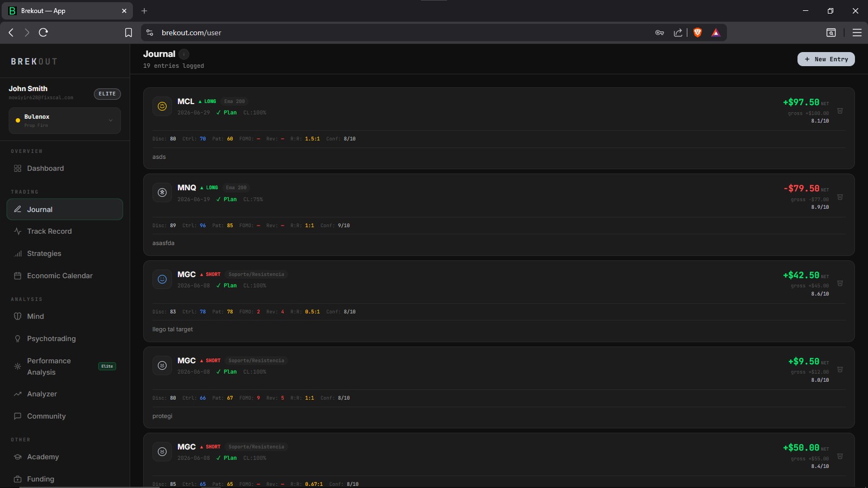
Task: Click the Ema 200 tag on MCL entry
Action: click(234, 101)
